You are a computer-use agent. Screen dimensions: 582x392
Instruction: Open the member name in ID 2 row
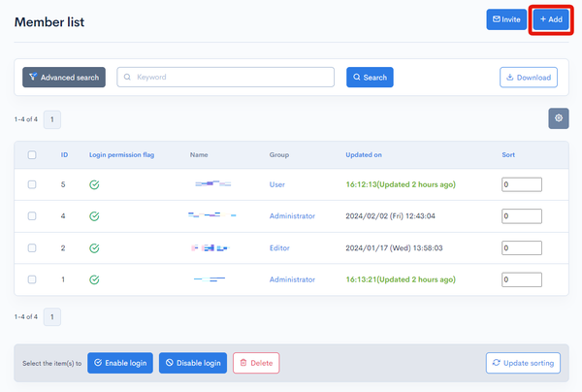(210, 248)
